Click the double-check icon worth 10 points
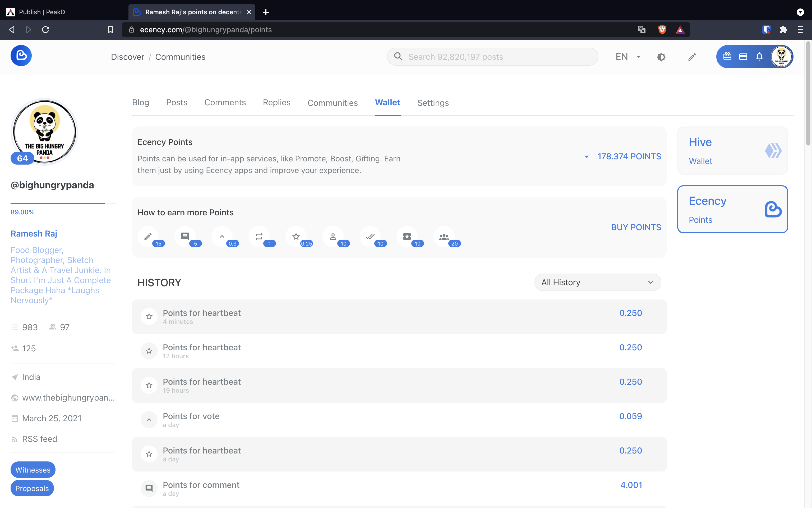Image resolution: width=812 pixels, height=508 pixels. coord(370,237)
